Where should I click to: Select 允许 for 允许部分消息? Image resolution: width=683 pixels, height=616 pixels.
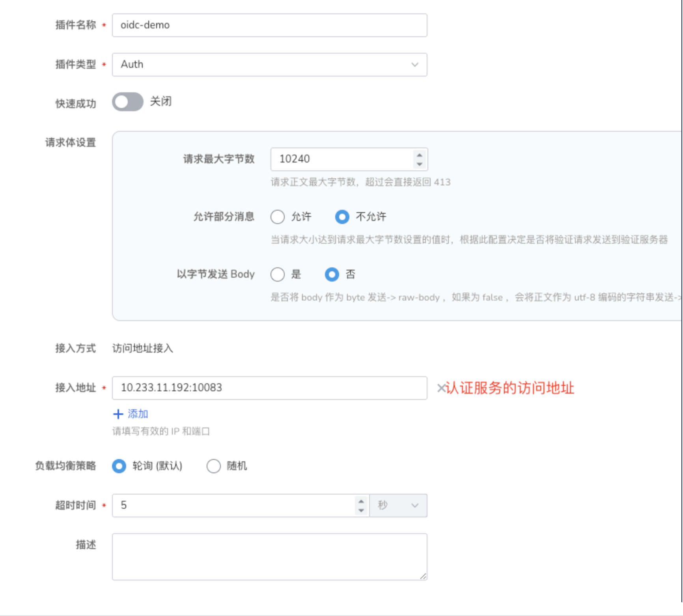pos(278,217)
